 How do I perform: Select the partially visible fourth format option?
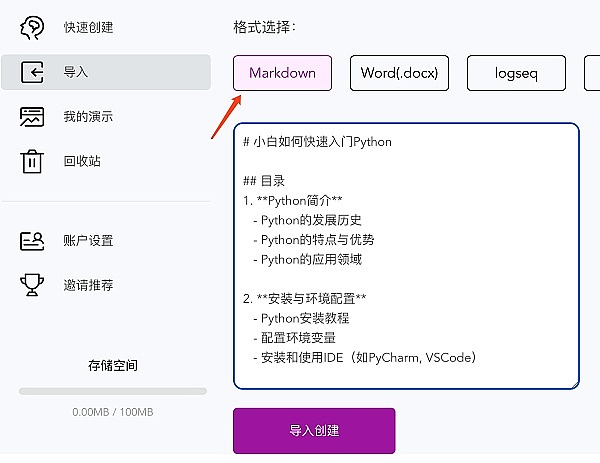(x=592, y=73)
